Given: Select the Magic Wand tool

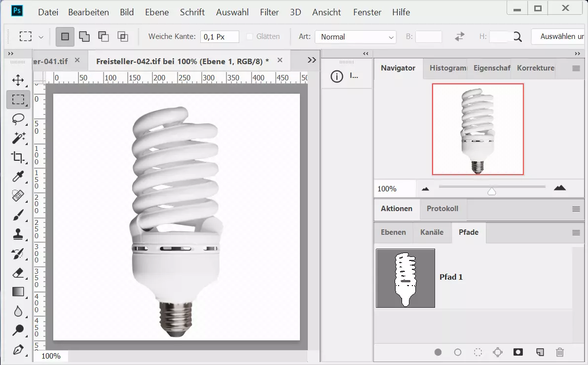Looking at the screenshot, I should click(x=18, y=138).
